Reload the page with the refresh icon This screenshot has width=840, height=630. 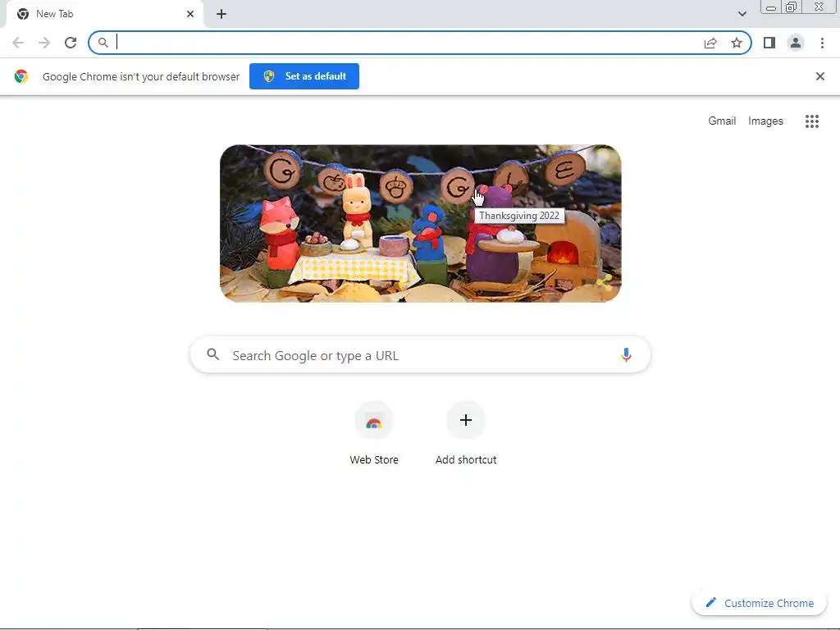click(x=71, y=43)
